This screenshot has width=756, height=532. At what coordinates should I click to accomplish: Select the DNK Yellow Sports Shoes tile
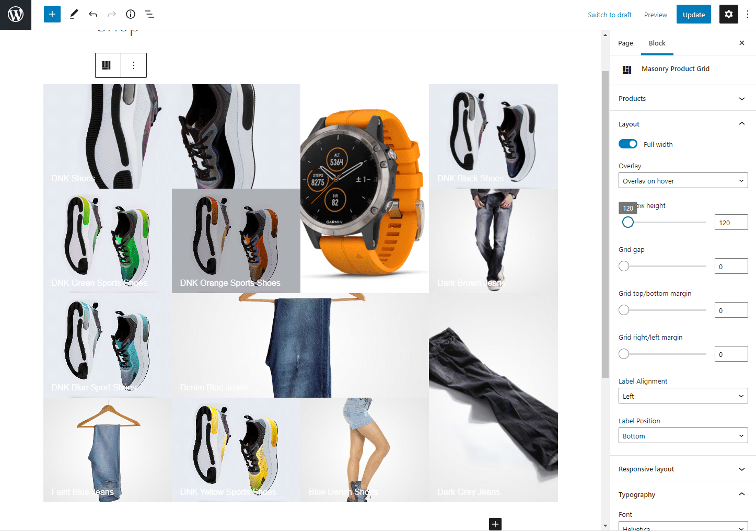pos(236,450)
